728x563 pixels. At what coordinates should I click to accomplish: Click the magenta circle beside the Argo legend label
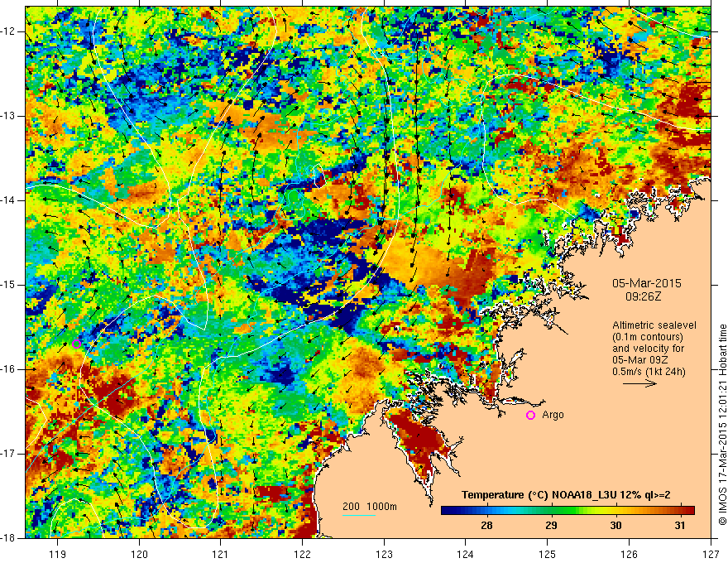pyautogui.click(x=530, y=416)
